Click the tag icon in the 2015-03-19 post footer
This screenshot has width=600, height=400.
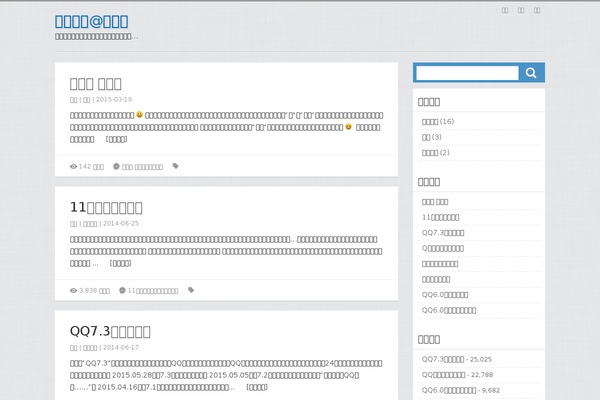point(176,166)
